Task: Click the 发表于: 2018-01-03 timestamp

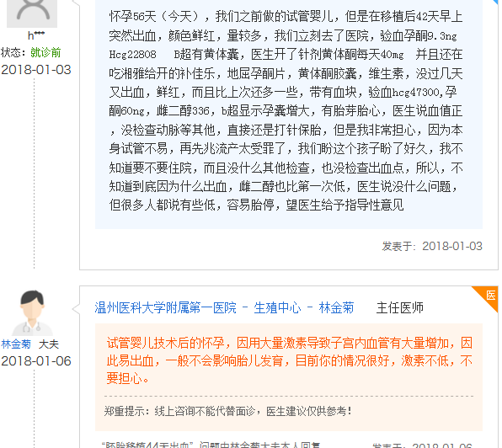Action: (432, 246)
